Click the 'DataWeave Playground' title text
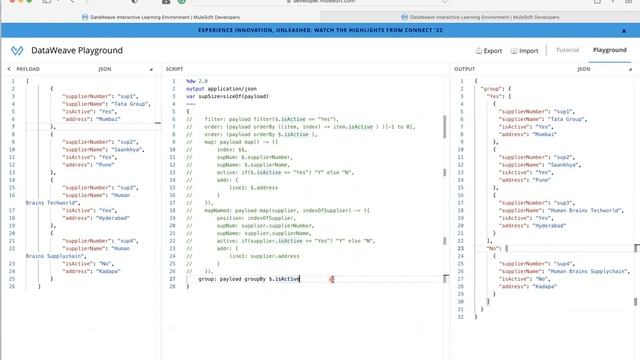The height and width of the screenshot is (360, 640). (x=77, y=51)
